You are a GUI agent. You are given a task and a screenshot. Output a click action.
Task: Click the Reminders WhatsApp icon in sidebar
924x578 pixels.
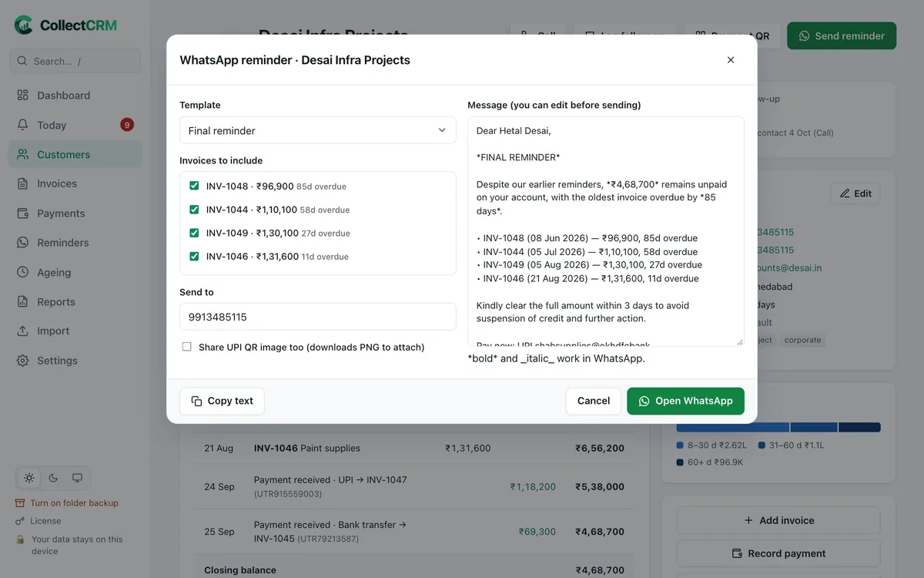point(22,243)
